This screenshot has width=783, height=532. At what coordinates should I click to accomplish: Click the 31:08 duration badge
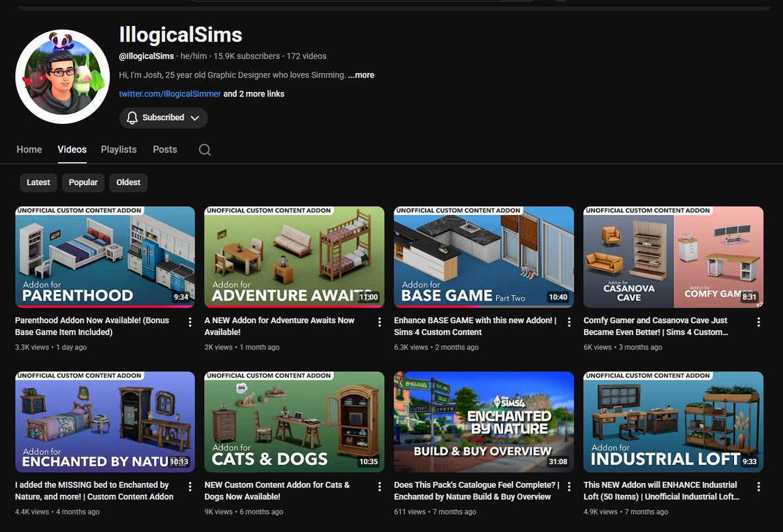558,462
